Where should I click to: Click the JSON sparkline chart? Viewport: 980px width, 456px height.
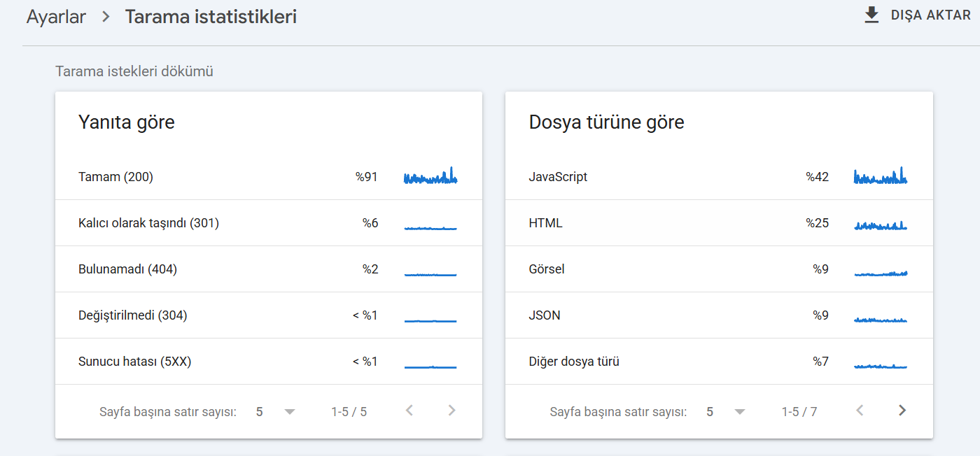click(x=881, y=320)
